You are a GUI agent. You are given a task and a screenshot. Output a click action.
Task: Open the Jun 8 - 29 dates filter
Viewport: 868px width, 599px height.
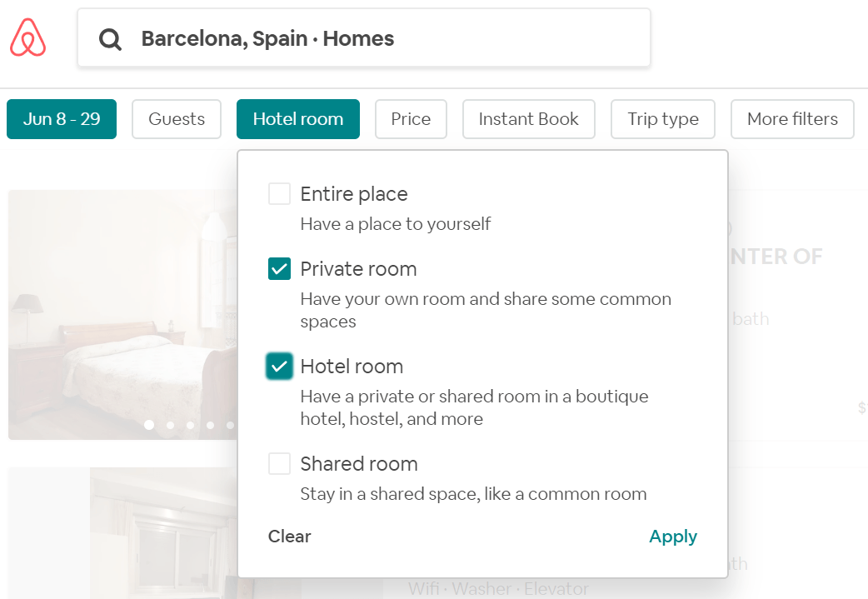62,119
